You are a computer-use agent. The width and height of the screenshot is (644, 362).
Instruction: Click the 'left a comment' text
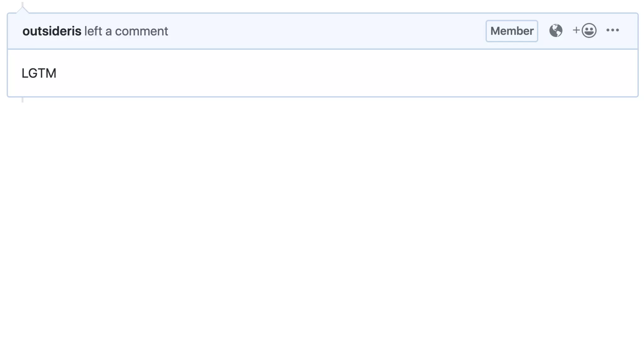pyautogui.click(x=126, y=31)
